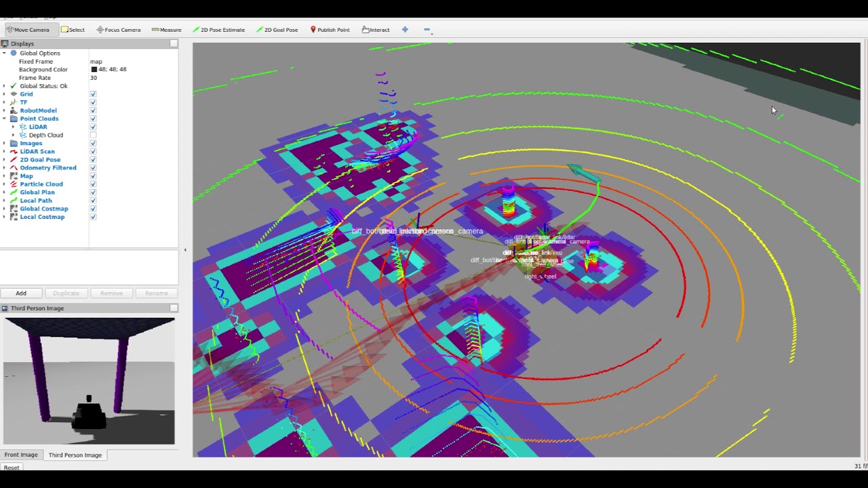Undock the Third Person Image panel

[x=174, y=308]
